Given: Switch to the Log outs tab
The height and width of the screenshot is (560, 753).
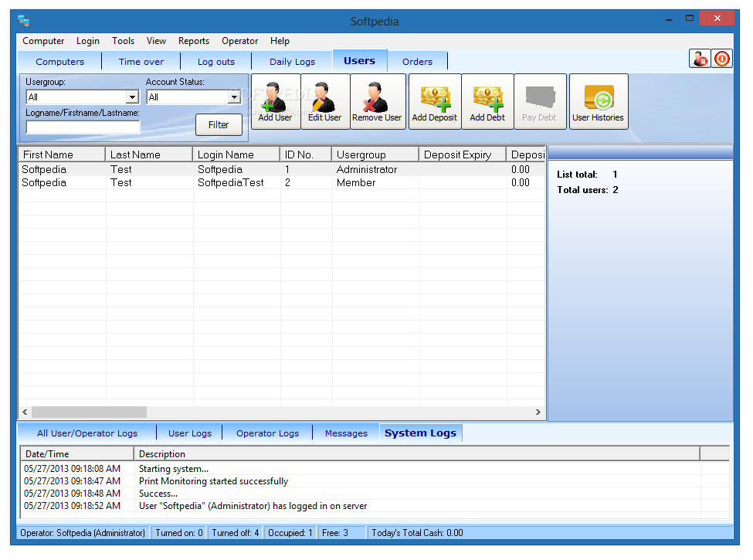Looking at the screenshot, I should 216,62.
